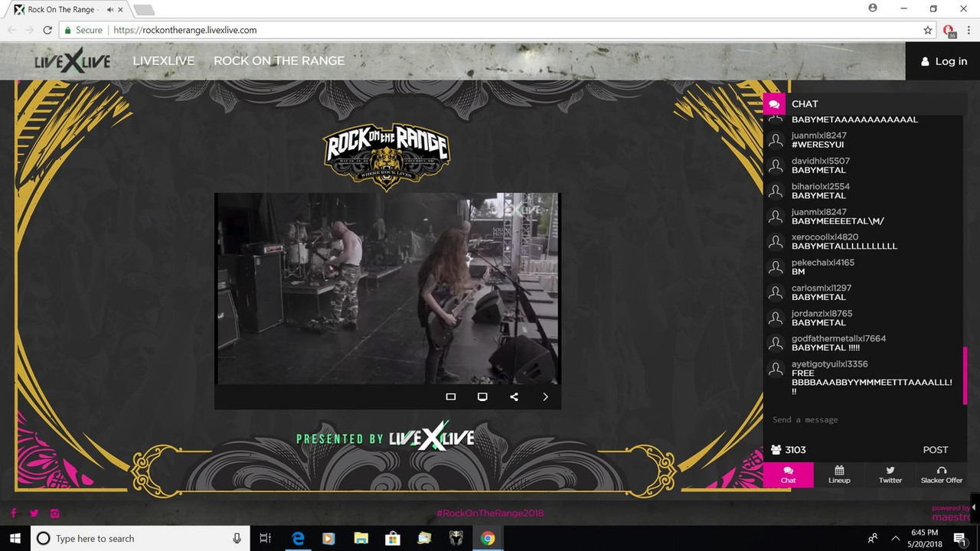
Task: Enter fullscreen in video player
Action: pos(482,397)
